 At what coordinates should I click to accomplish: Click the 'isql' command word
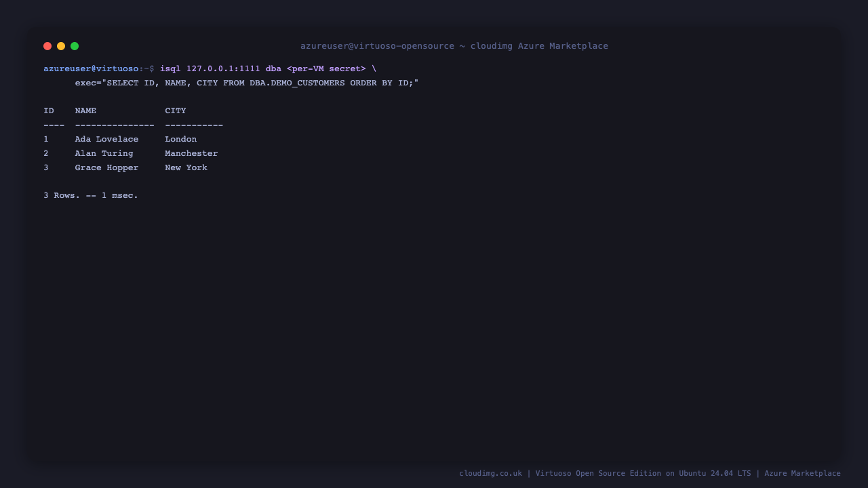(170, 68)
